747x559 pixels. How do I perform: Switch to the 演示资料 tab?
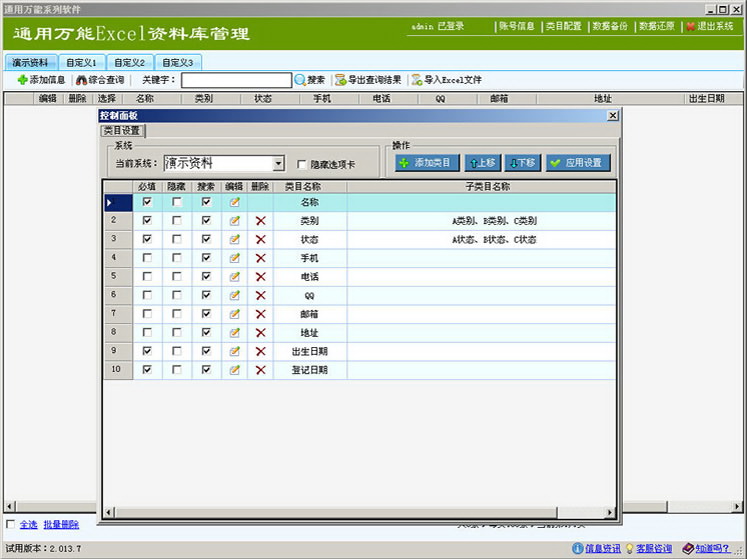click(x=30, y=62)
